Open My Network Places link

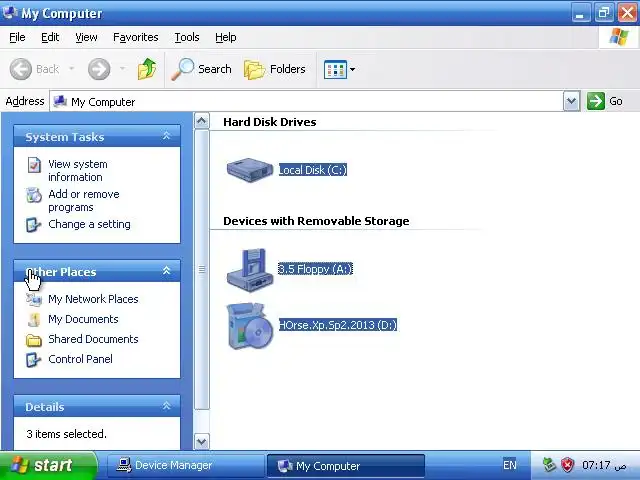tap(93, 299)
